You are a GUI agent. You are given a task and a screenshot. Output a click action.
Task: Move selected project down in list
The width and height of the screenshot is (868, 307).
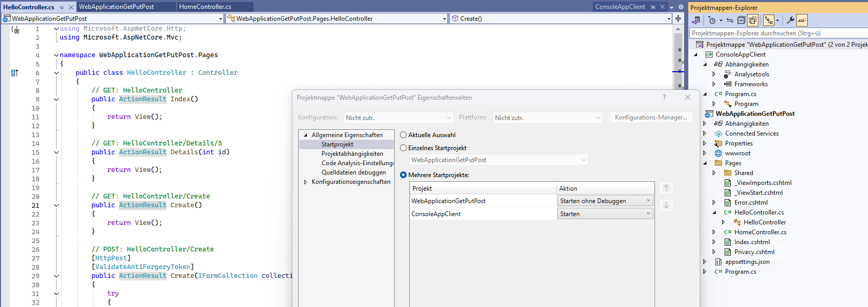pos(666,205)
